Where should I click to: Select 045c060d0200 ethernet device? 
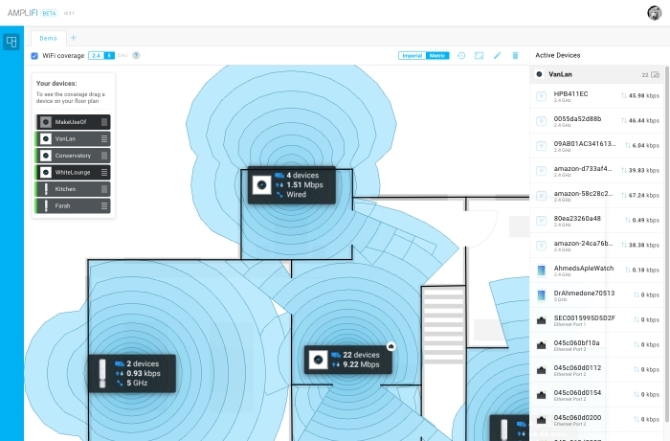point(597,419)
